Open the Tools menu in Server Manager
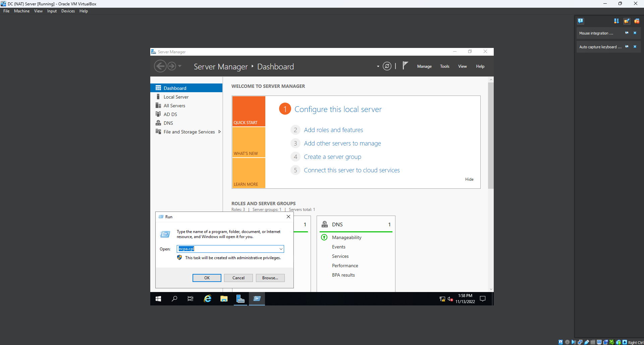Image resolution: width=644 pixels, height=345 pixels. tap(445, 66)
